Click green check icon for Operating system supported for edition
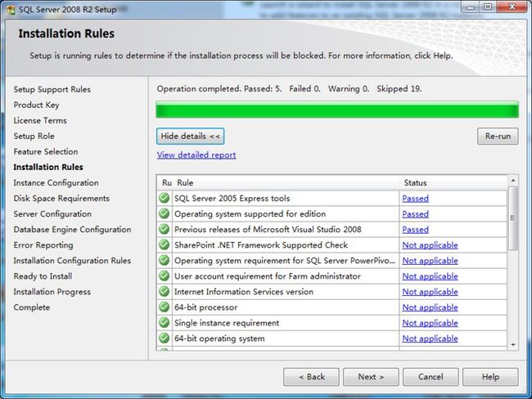This screenshot has width=532, height=399. [x=165, y=213]
